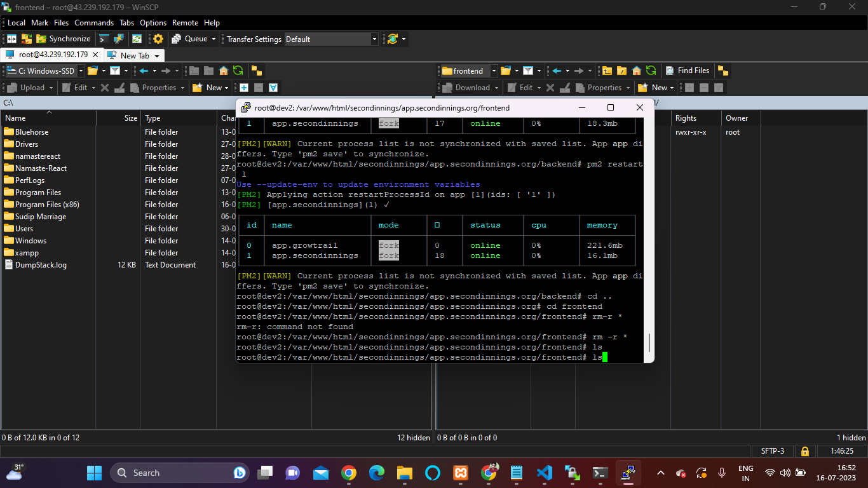Click the Find Files button
This screenshot has height=488, width=868.
687,71
